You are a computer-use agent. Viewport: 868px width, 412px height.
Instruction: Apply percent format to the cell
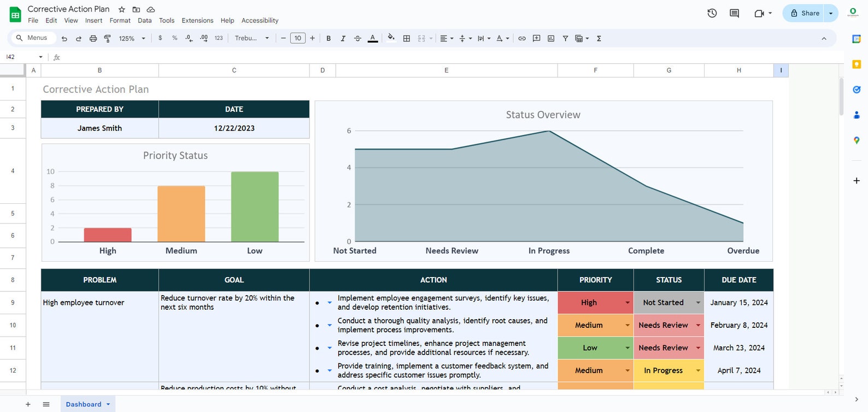coord(175,38)
